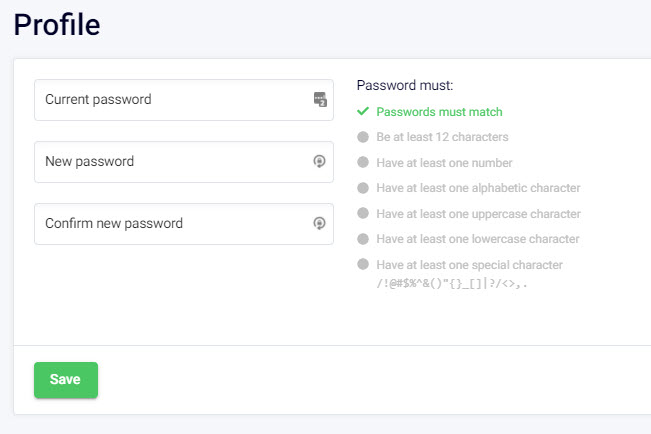The width and height of the screenshot is (651, 434).
Task: Click the gray dot beside special character rule
Action: pyautogui.click(x=363, y=265)
